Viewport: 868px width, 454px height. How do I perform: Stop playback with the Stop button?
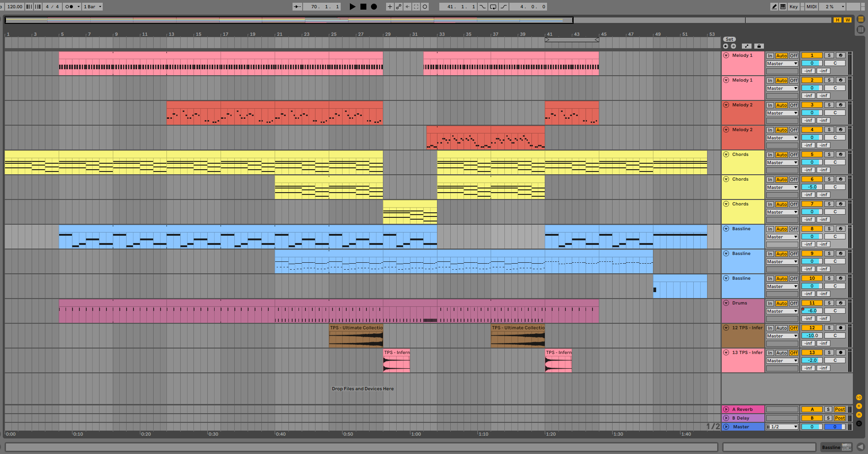point(363,6)
